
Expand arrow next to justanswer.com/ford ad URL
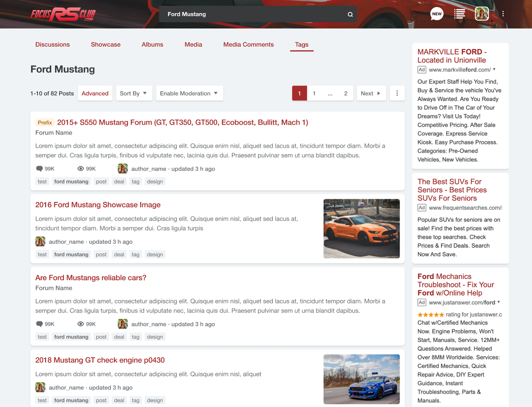(x=499, y=302)
